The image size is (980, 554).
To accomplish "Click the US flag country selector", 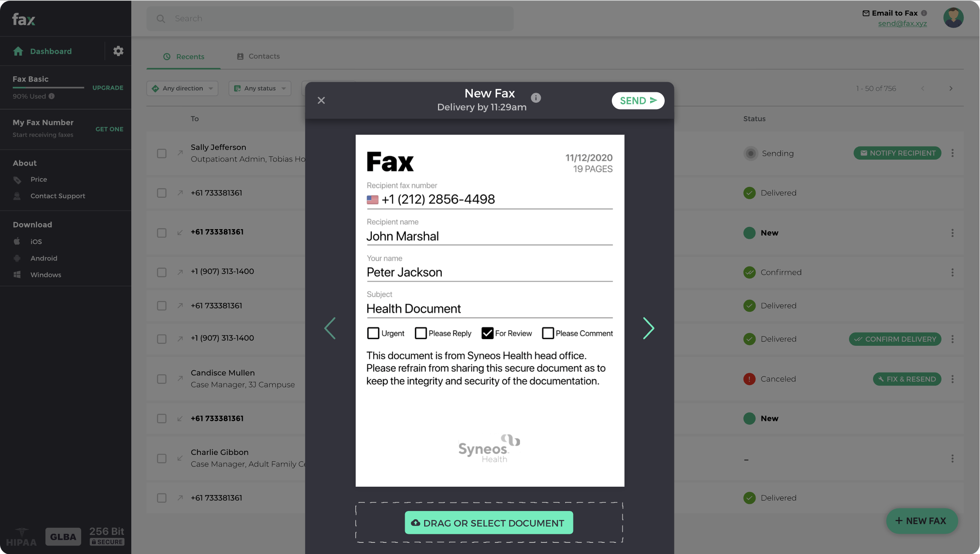I will coord(372,199).
